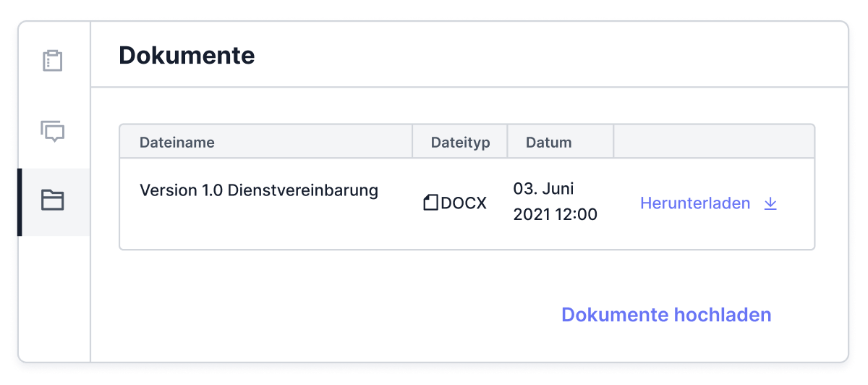Select the folder documents sidebar icon

click(x=53, y=200)
